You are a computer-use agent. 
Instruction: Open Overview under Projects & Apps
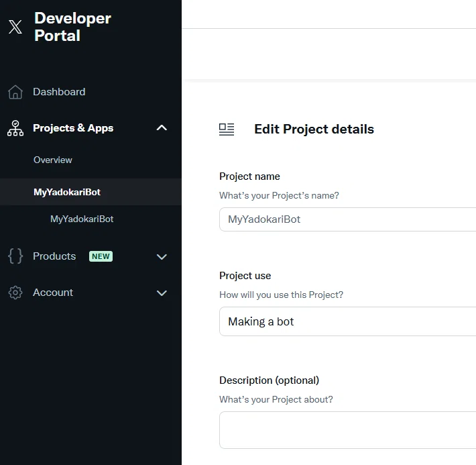pos(53,160)
